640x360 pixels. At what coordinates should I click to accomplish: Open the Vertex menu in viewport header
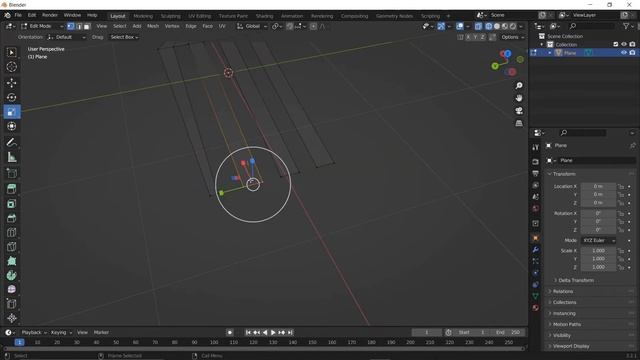point(172,26)
